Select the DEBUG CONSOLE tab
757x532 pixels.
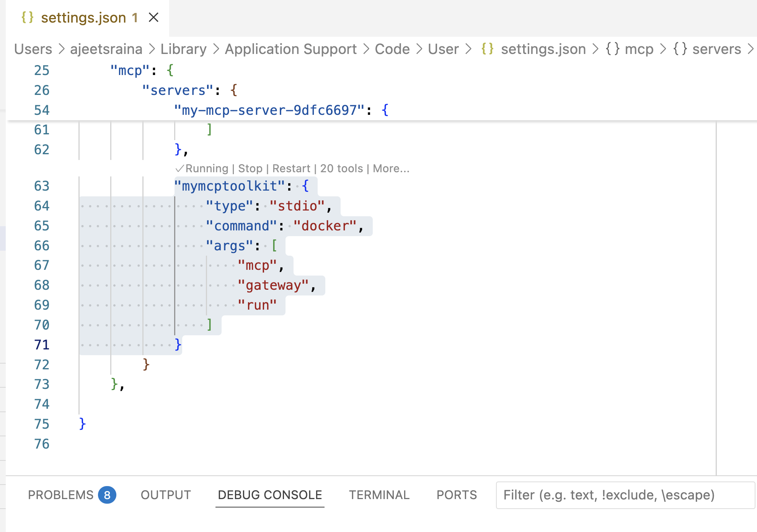point(270,495)
